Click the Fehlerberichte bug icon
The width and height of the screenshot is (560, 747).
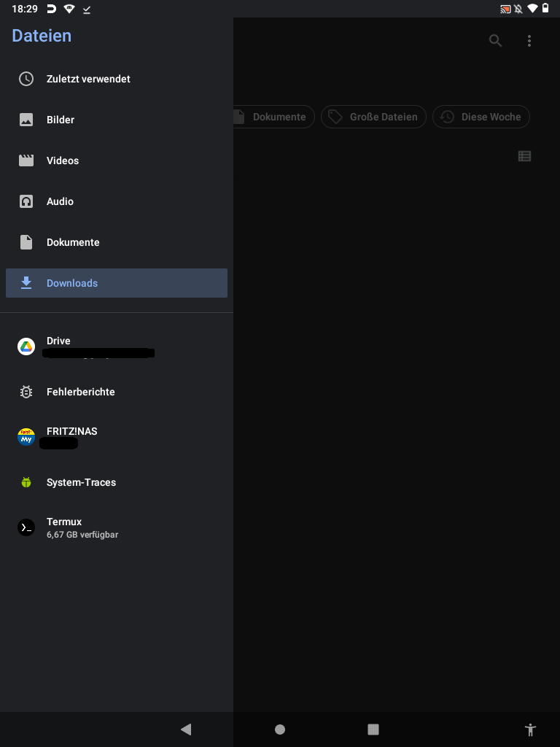point(26,392)
